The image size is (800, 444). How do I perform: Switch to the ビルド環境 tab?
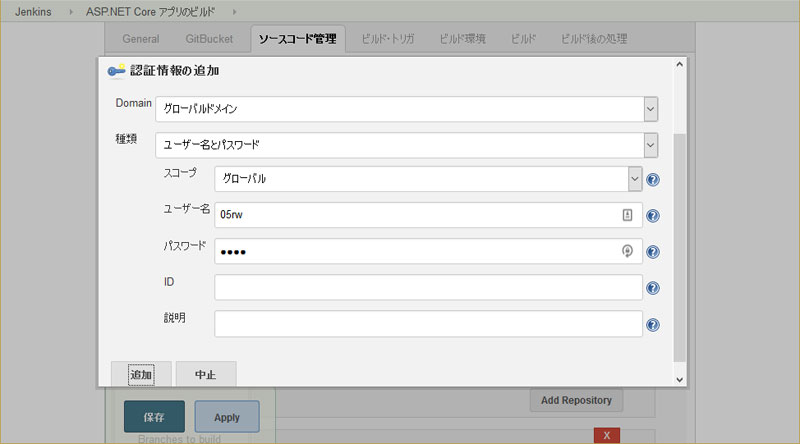point(463,39)
